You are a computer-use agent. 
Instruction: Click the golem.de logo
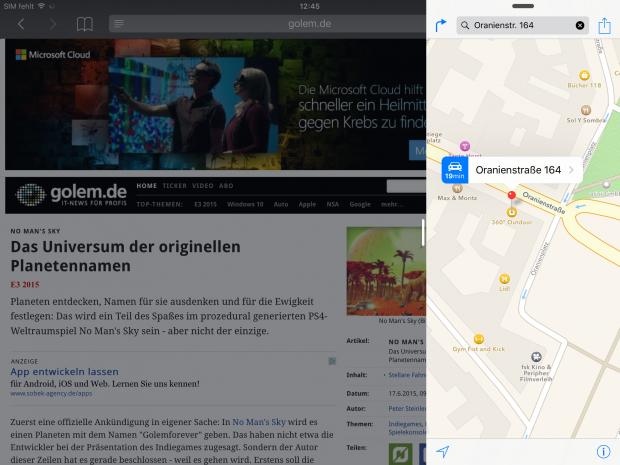pos(71,195)
